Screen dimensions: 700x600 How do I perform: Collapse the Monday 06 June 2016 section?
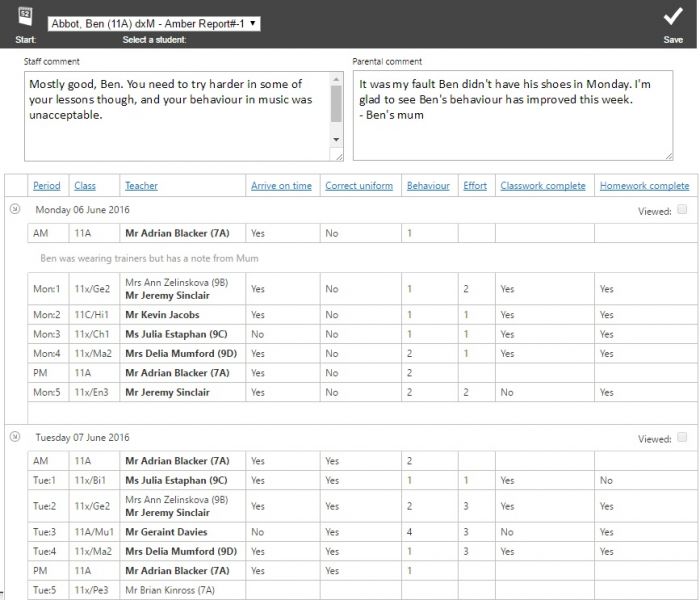(15, 209)
